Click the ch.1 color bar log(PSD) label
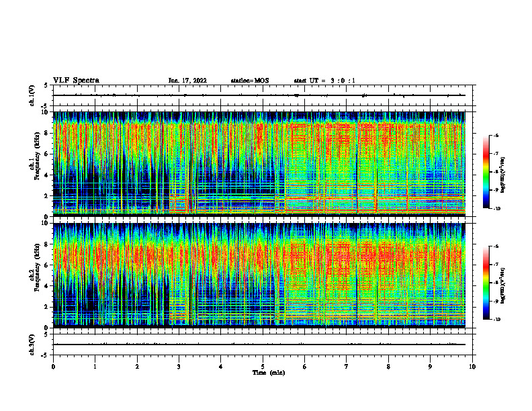Image resolution: width=532 pixels, height=411 pixels. [x=503, y=175]
